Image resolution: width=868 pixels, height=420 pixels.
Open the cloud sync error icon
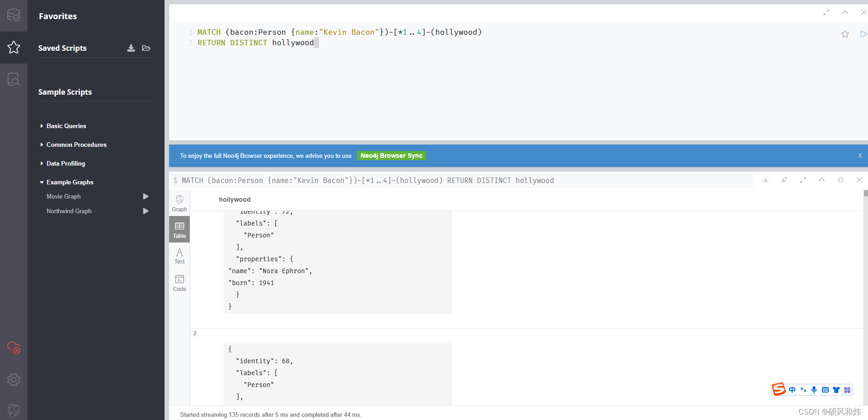click(x=14, y=347)
